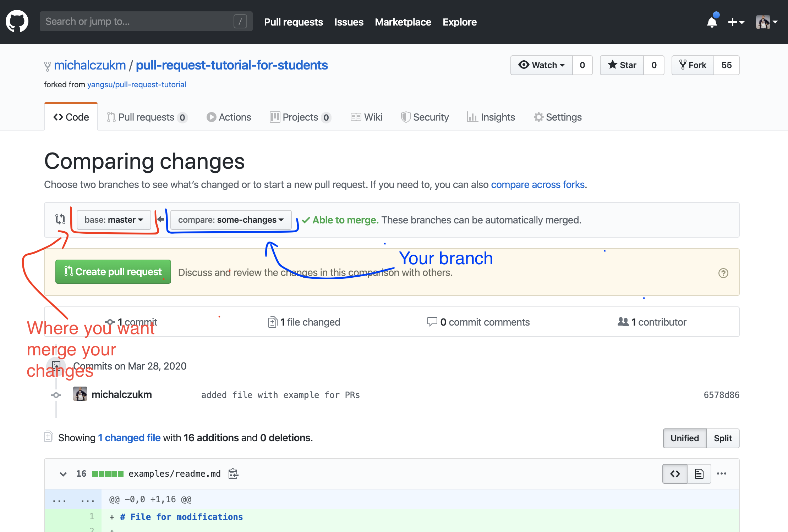Open the Watch dropdown
Screen dimensions: 788x532
542,65
